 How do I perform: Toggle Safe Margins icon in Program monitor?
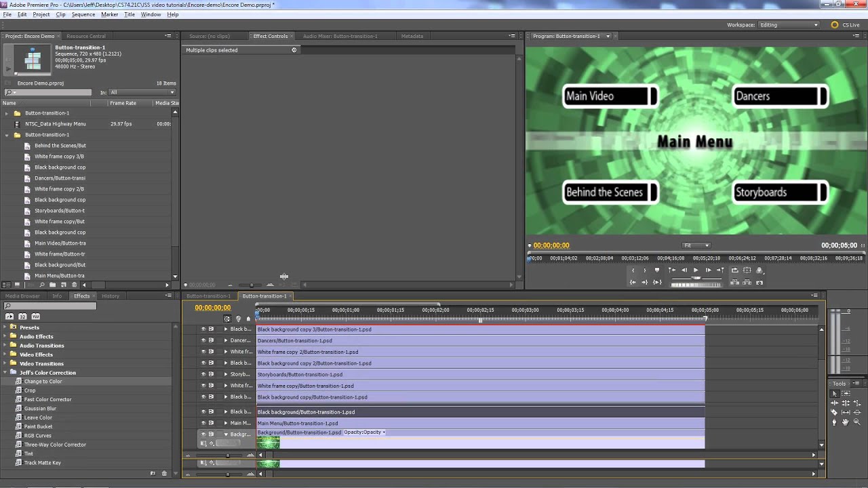click(x=747, y=270)
